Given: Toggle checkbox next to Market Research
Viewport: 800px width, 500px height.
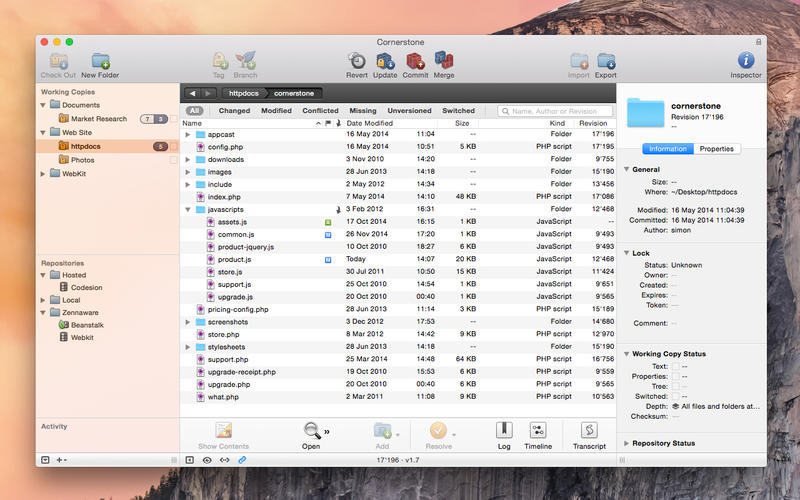Looking at the screenshot, I should click(173, 119).
